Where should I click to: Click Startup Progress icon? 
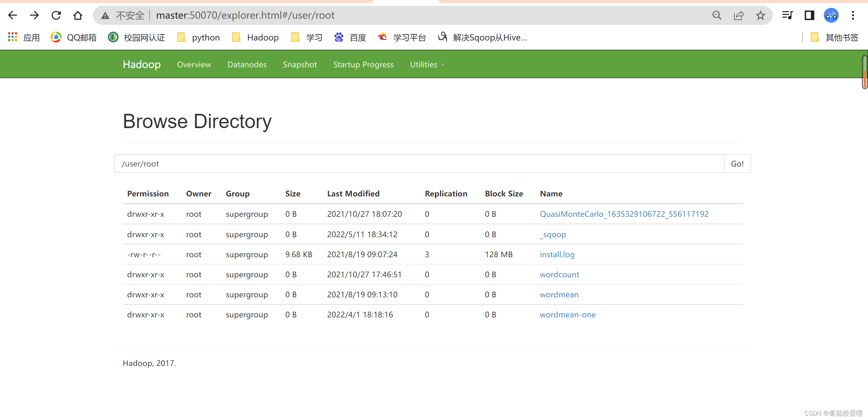pos(364,64)
